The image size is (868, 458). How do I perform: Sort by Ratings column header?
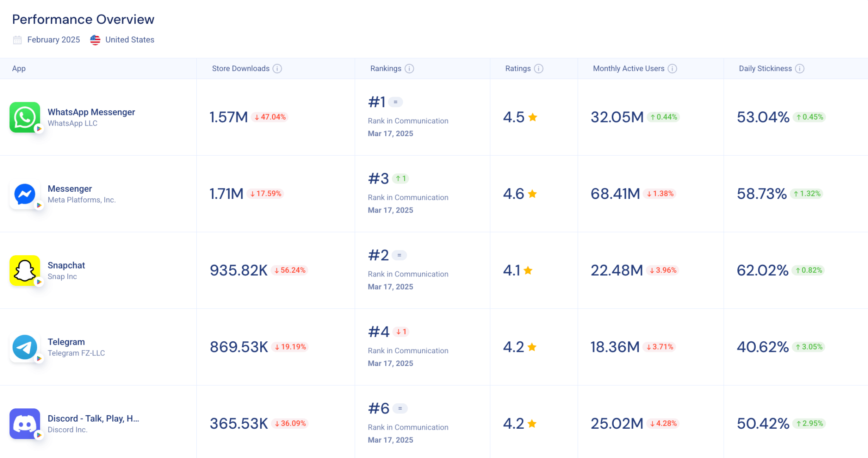coord(518,69)
